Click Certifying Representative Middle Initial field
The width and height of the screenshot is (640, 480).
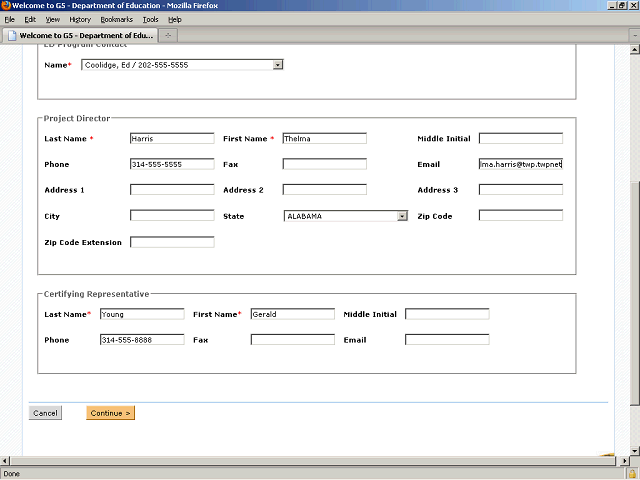(447, 314)
